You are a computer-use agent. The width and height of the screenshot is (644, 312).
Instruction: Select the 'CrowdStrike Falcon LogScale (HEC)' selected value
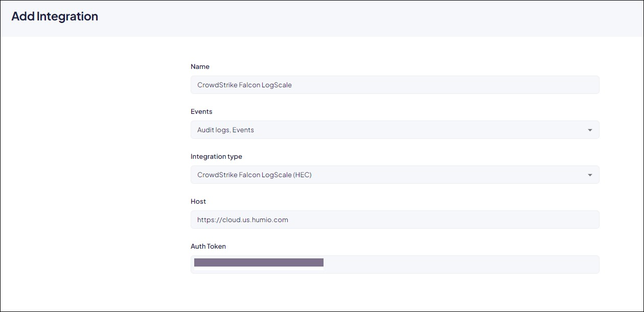click(x=254, y=175)
